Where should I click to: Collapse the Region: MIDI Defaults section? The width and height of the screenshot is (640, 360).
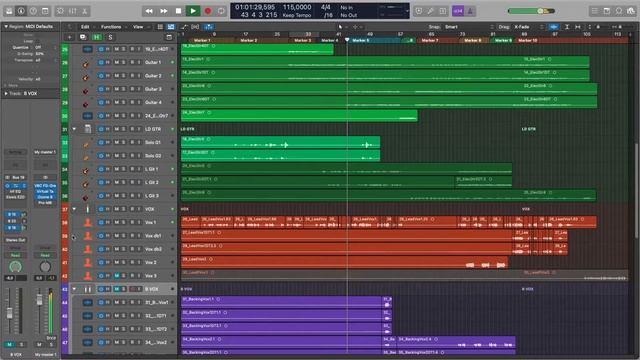6,27
